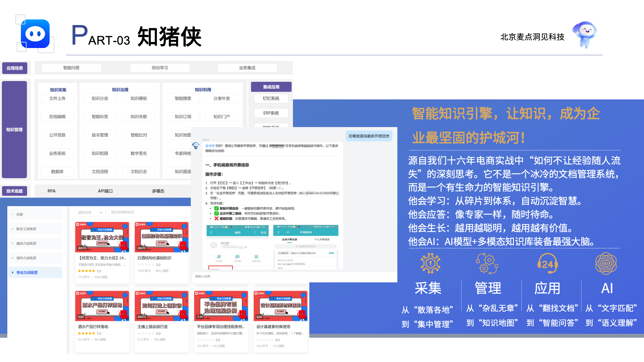
Task: Click the AI chip icon above AI
Action: click(606, 263)
